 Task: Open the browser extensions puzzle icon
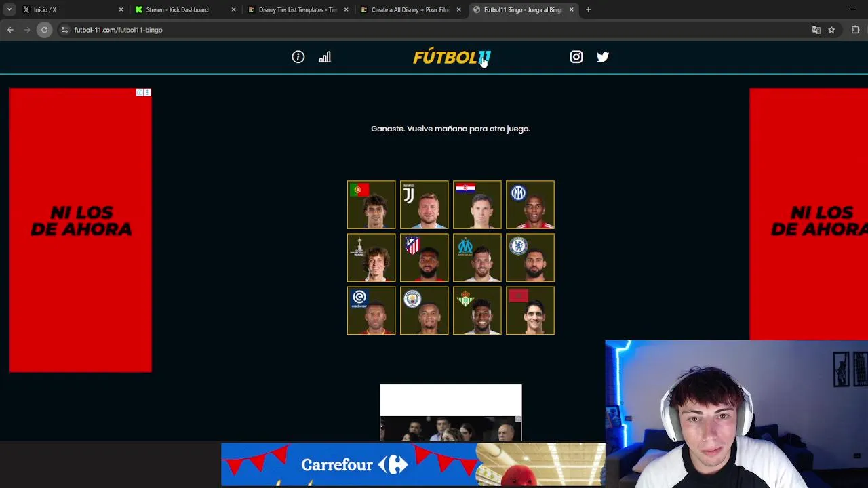[x=855, y=30]
